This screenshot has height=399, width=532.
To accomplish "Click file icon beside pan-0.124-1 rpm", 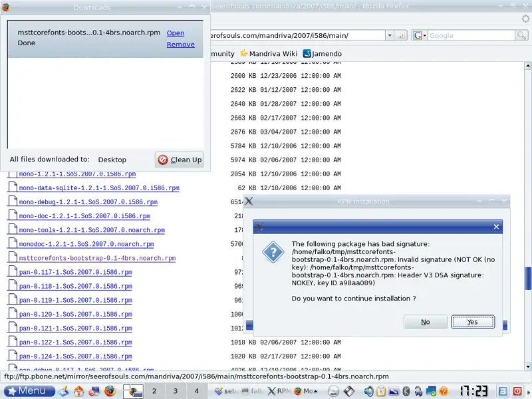I will click(13, 356).
